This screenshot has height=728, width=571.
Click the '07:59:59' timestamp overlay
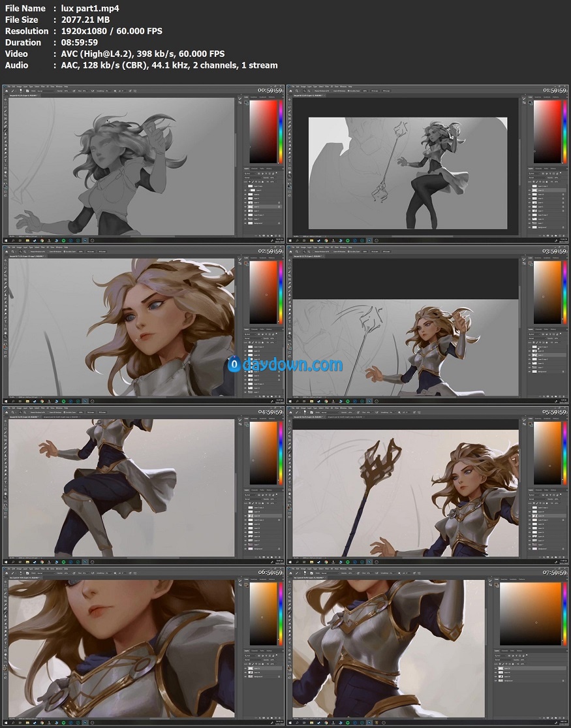[x=555, y=573]
